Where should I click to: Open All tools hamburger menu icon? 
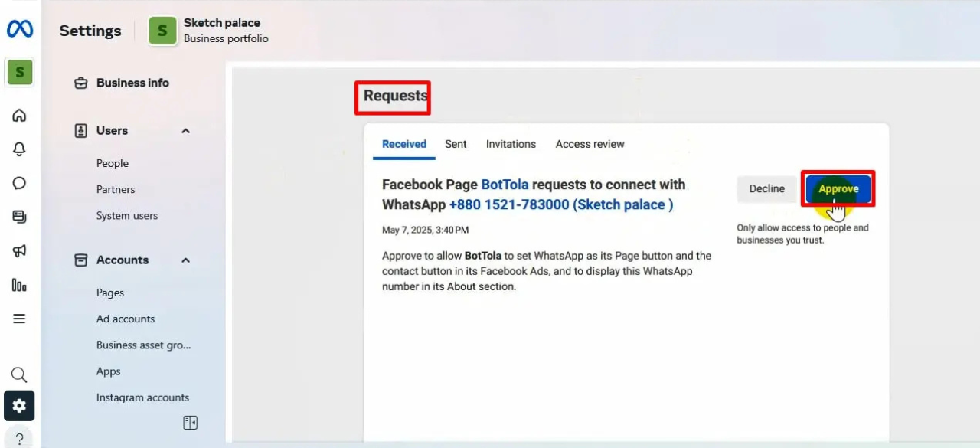point(20,319)
